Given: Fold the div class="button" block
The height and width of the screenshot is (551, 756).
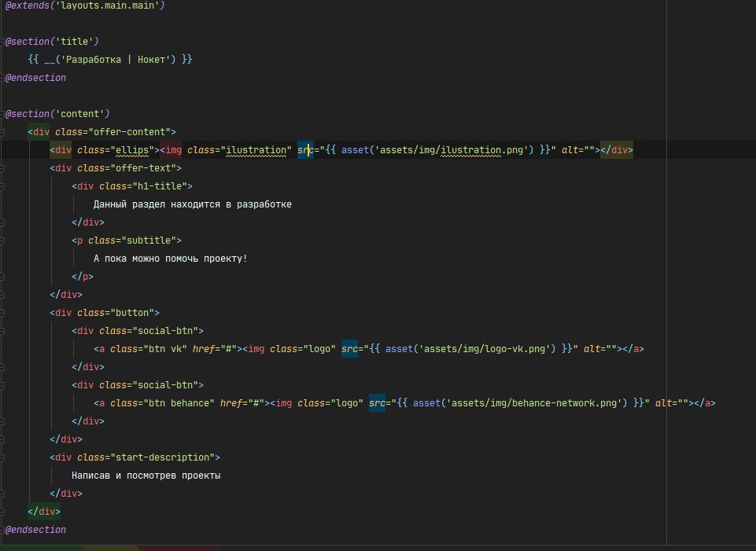Looking at the screenshot, I should (x=2, y=313).
